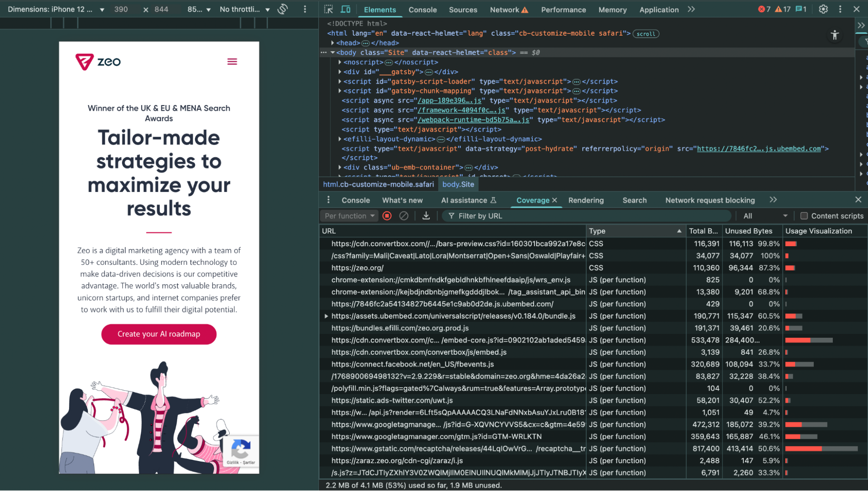Expand the head element node
868x491 pixels.
coord(333,43)
